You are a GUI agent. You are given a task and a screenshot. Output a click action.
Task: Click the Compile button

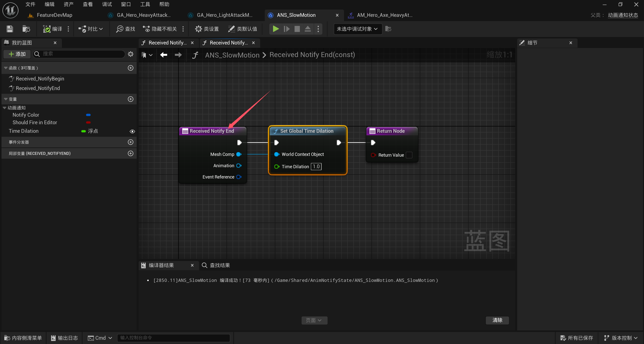coord(52,29)
